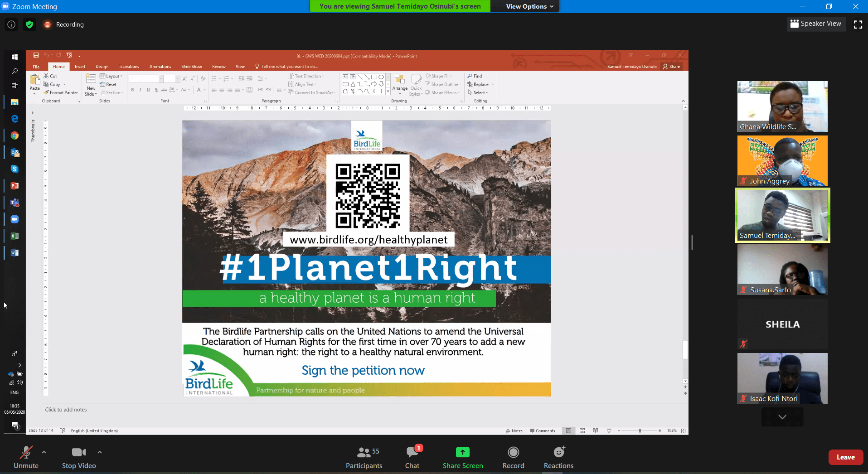Collapse the PowerPoint ribbon

point(683,101)
